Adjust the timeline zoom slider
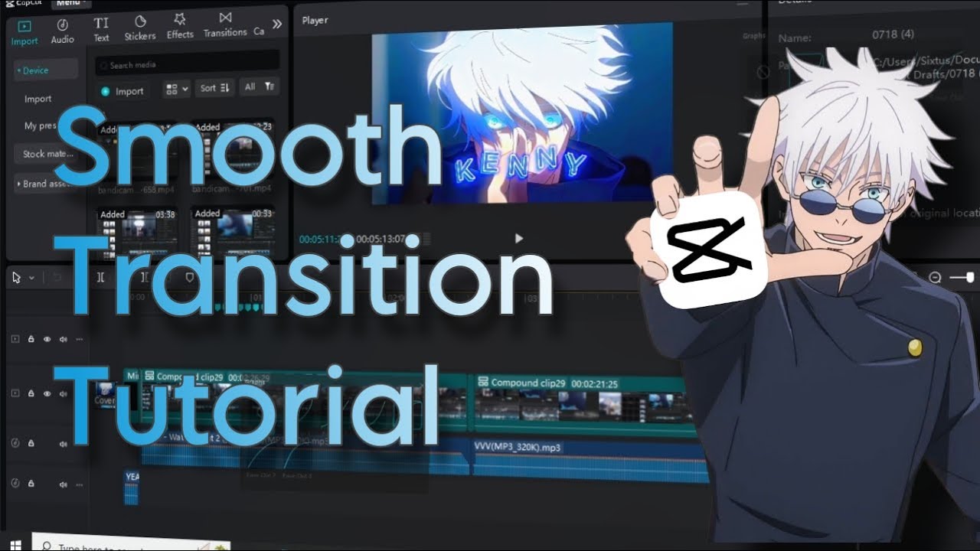The width and height of the screenshot is (980, 551). pyautogui.click(x=962, y=277)
